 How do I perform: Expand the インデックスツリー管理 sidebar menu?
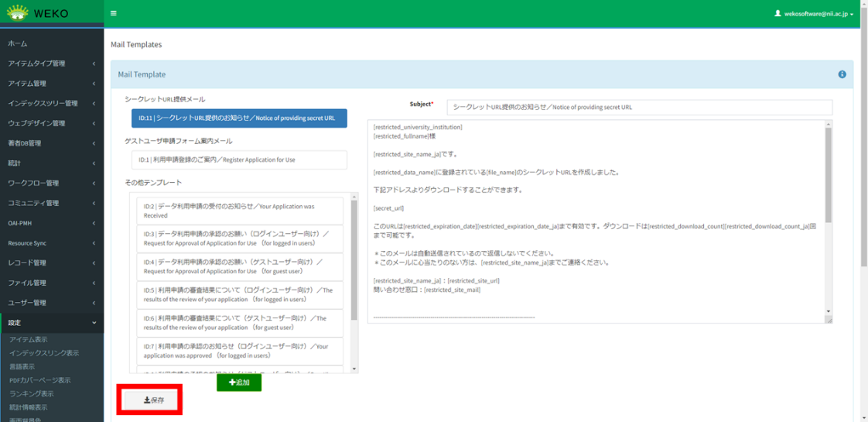tap(51, 103)
